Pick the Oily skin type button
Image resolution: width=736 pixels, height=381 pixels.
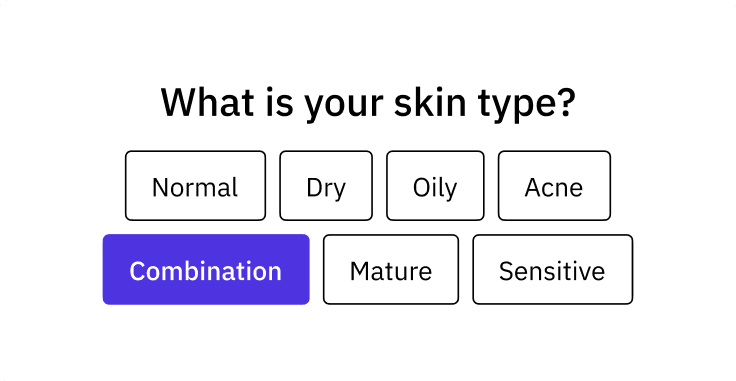(x=435, y=186)
